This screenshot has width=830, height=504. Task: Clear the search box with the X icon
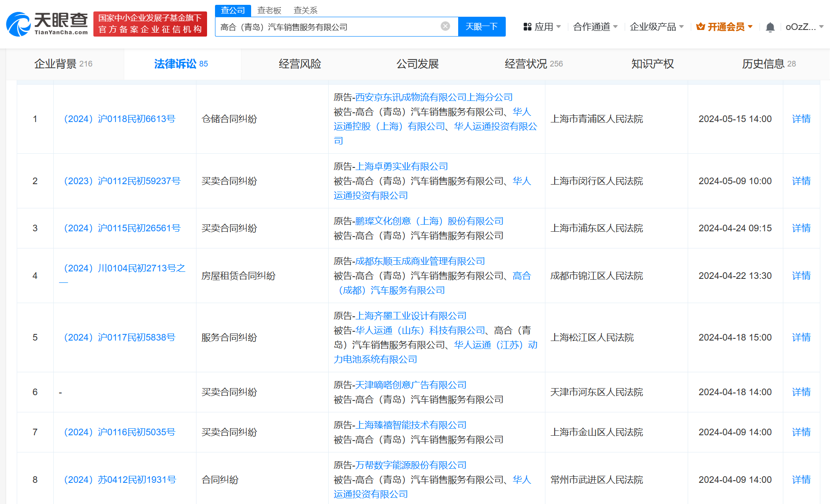tap(445, 26)
